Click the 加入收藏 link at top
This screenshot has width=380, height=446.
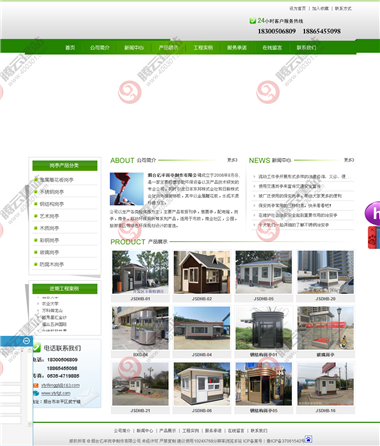coord(320,8)
